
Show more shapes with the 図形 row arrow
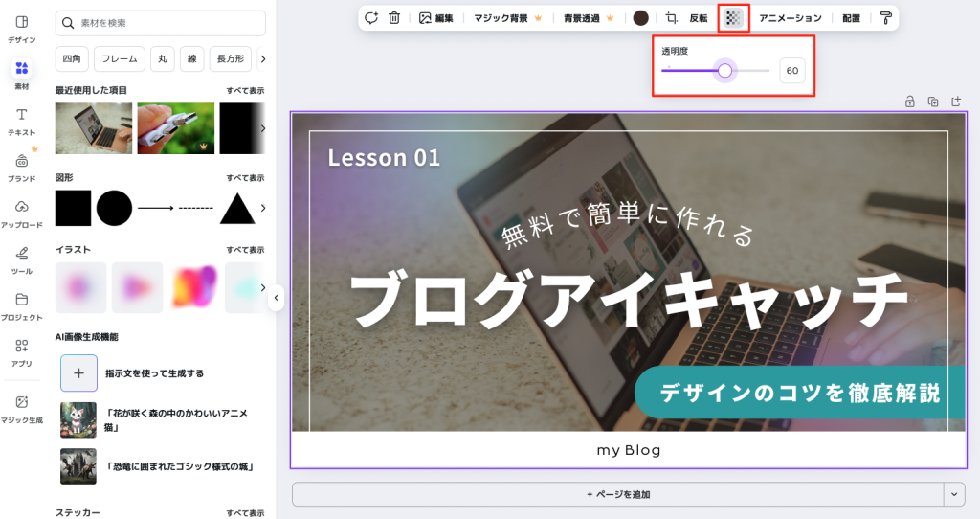263,208
